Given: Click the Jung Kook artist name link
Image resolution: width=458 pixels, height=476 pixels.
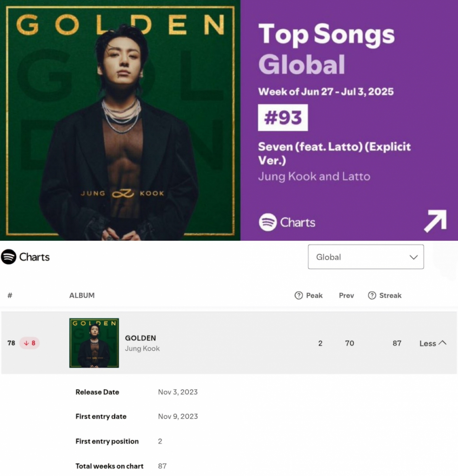Looking at the screenshot, I should click(x=142, y=348).
